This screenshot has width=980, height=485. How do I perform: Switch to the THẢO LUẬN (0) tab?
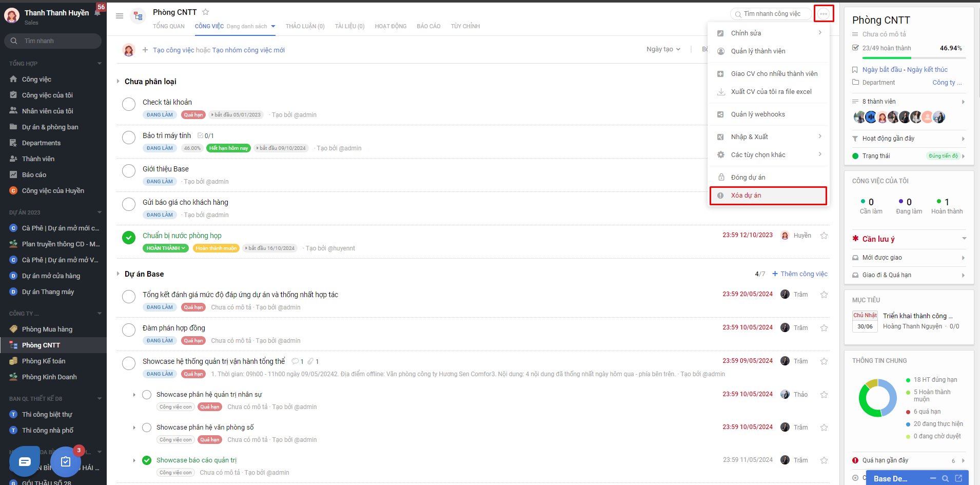click(x=305, y=26)
